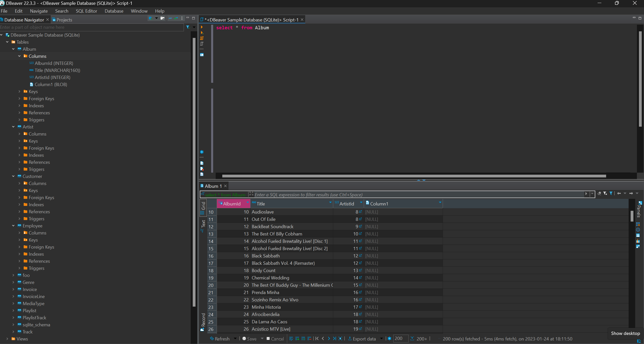Duplicate the current row via the copy-row icon

pos(303,339)
